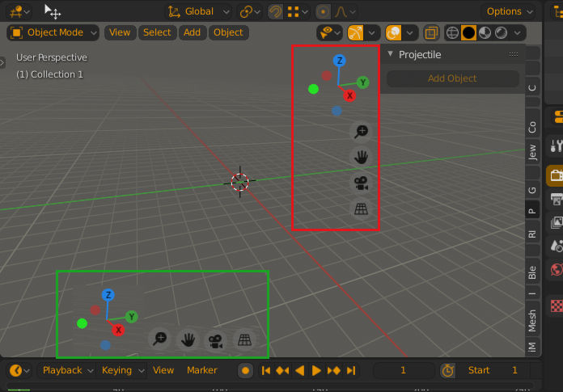Viewport: 563px width, 392px height.
Task: Click the 3D cursor at the origin
Action: (x=240, y=182)
